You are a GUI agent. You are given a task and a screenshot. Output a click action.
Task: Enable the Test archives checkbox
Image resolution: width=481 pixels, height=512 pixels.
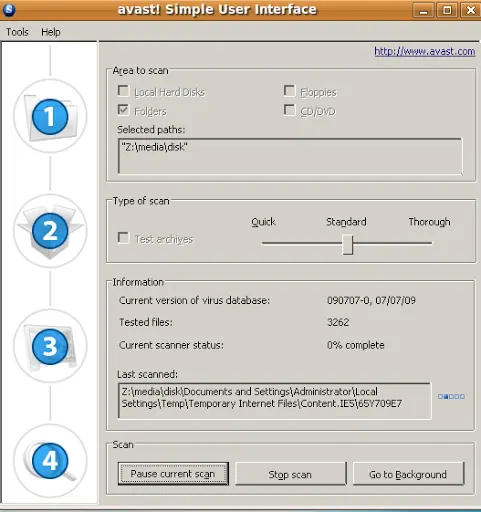click(123, 238)
